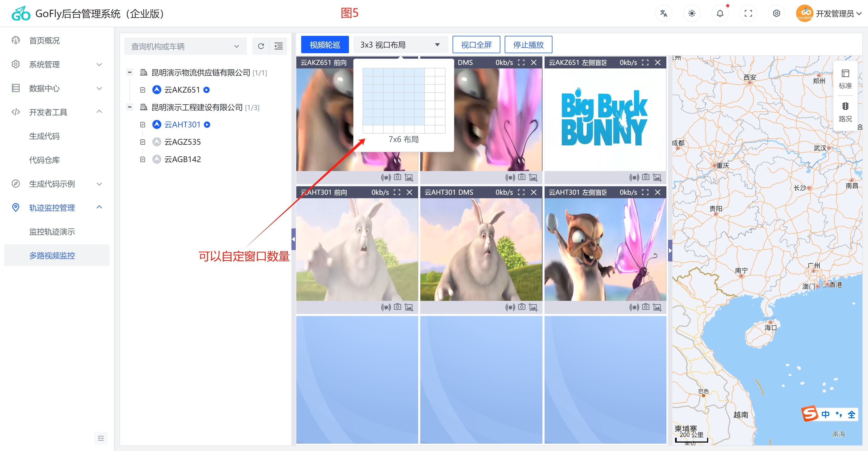Collapse the left tree panel handle

point(294,239)
